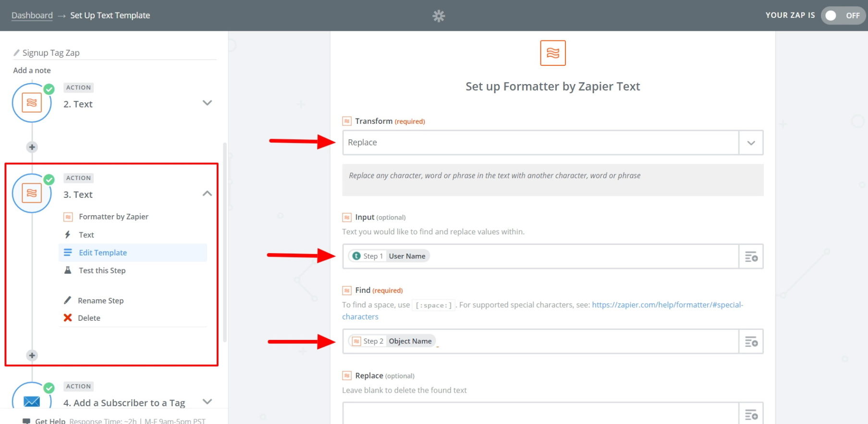
Task: Click the Find field with Object Name
Action: pyautogui.click(x=540, y=341)
